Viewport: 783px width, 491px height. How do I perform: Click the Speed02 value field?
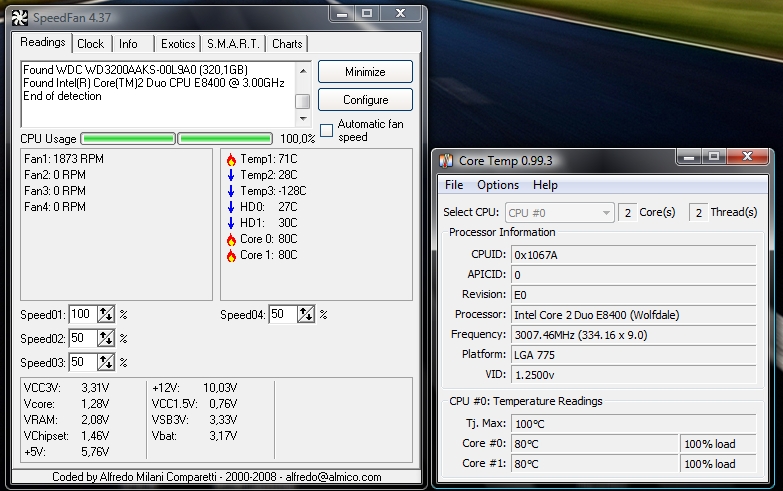coord(83,338)
